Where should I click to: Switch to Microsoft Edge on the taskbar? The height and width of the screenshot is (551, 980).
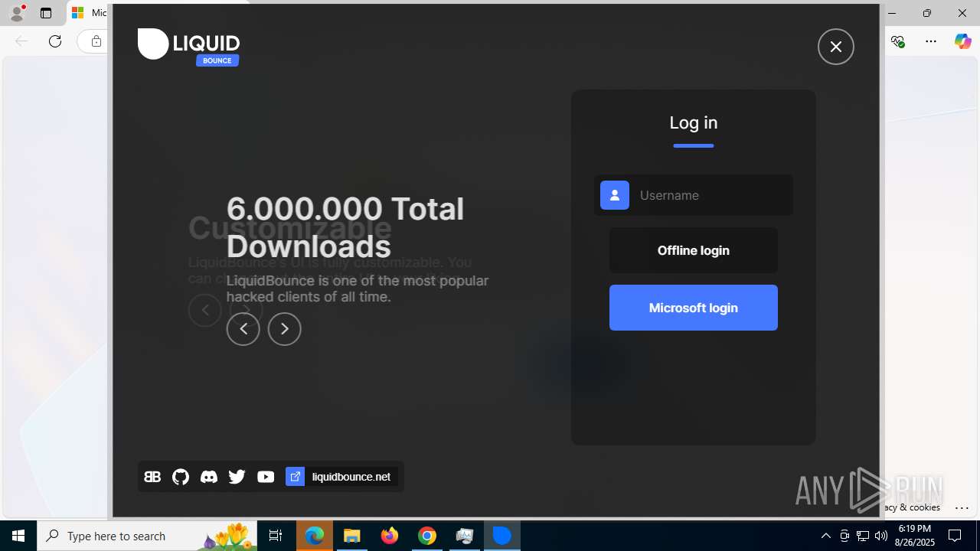tap(315, 536)
